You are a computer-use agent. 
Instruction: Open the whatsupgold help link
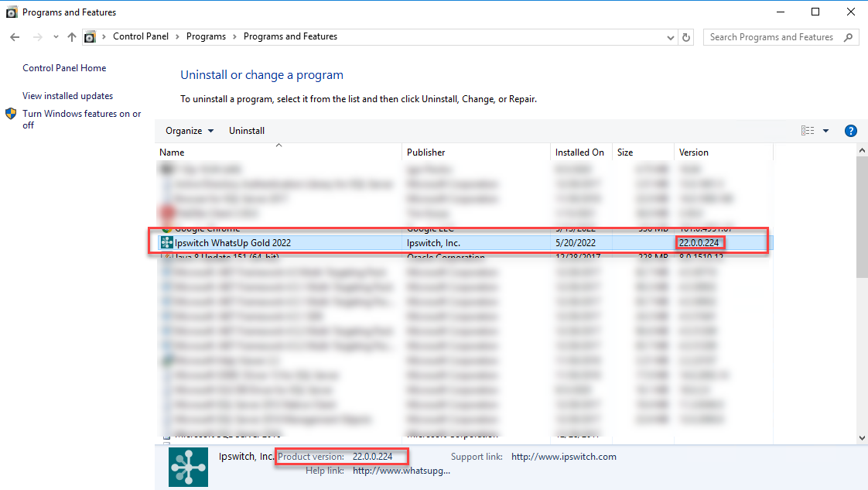[402, 471]
